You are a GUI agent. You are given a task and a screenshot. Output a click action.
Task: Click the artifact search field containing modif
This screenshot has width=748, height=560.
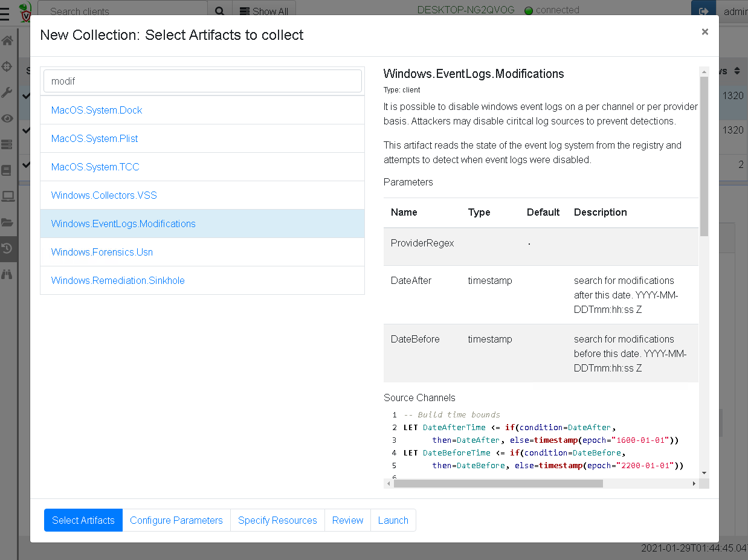point(202,81)
